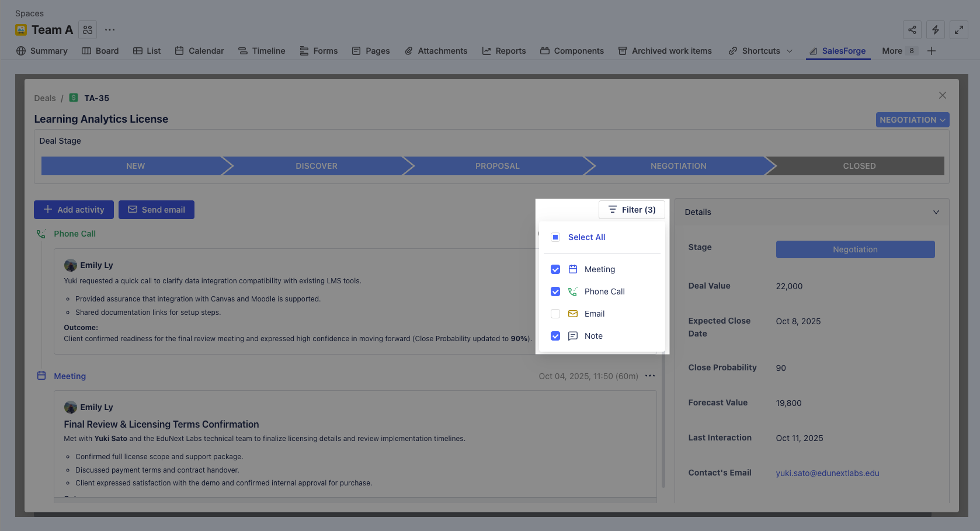The height and width of the screenshot is (531, 980).
Task: Click the three-dot menu next to Team A
Action: point(110,30)
